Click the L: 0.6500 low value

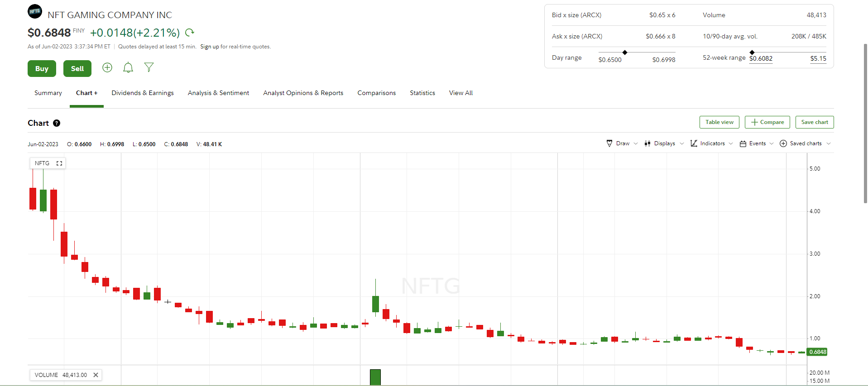coord(144,144)
